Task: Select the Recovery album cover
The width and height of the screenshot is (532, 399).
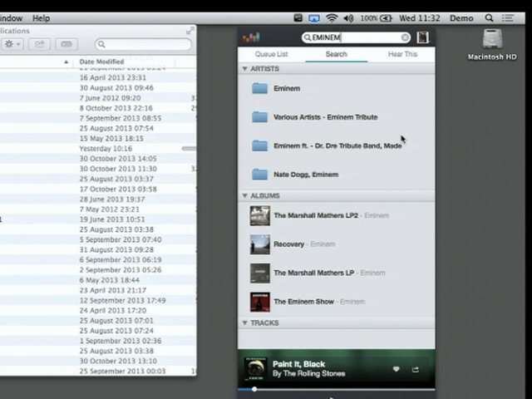Action: click(x=260, y=244)
